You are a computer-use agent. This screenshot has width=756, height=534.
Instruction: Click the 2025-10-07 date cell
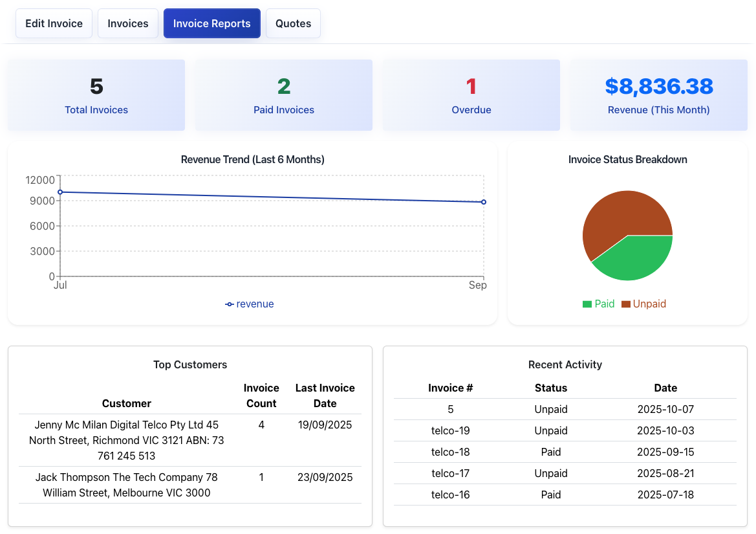tap(665, 410)
